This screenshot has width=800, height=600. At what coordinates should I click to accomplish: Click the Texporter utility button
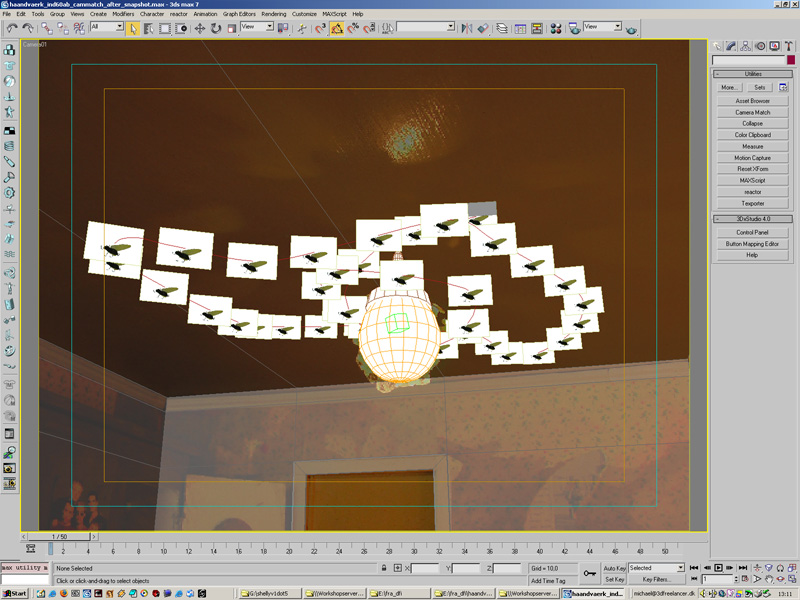tap(753, 203)
